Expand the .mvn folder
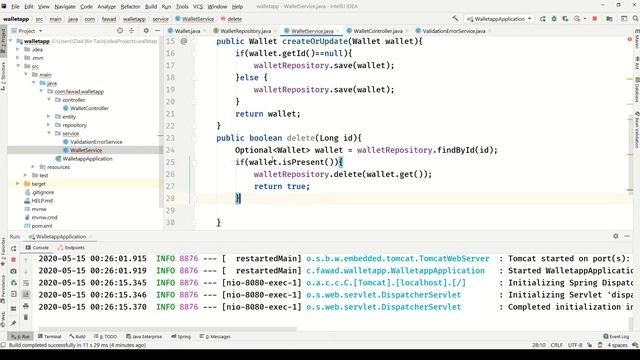This screenshot has height=360, width=640. [x=18, y=58]
